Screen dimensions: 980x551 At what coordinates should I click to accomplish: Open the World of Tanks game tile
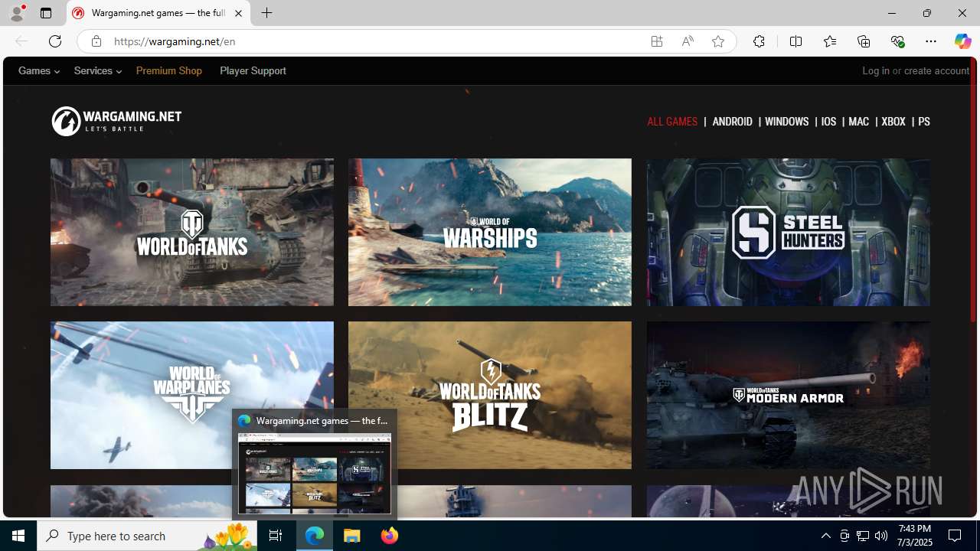(x=192, y=232)
